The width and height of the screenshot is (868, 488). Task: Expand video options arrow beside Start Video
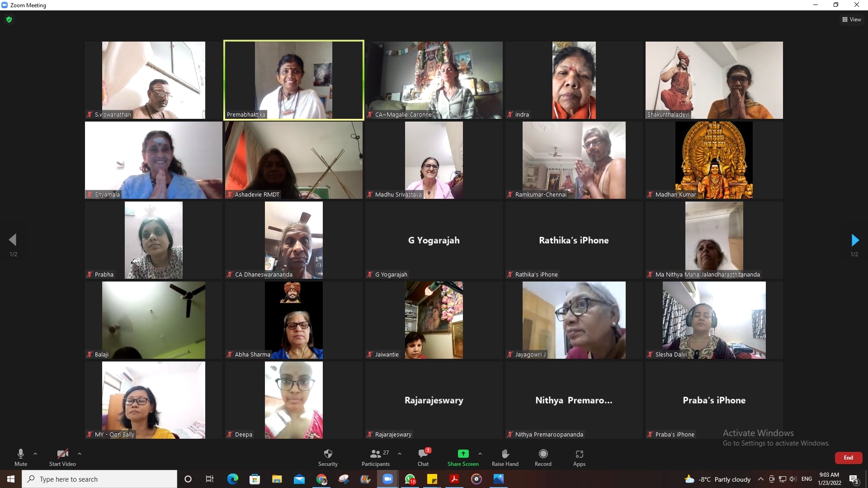tap(80, 453)
